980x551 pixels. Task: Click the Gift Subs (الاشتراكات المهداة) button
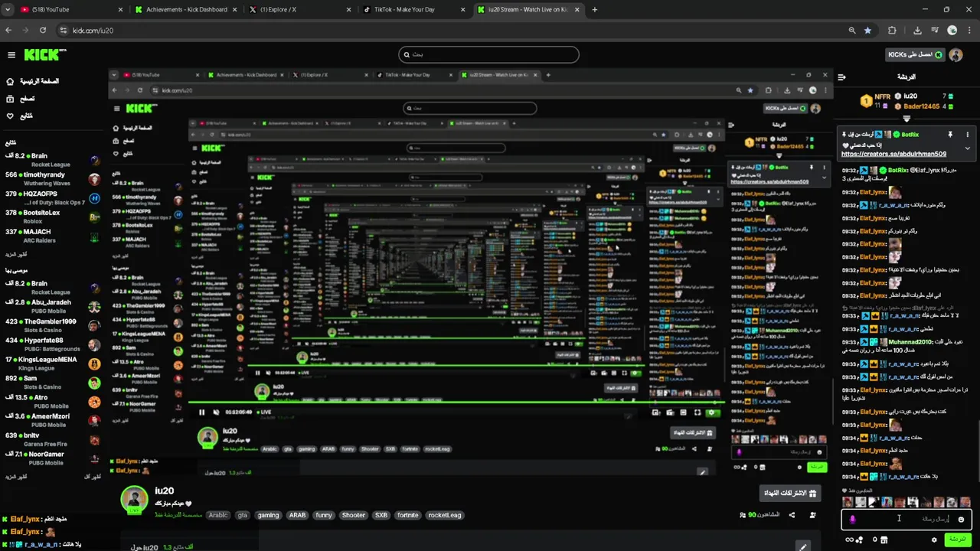point(790,493)
